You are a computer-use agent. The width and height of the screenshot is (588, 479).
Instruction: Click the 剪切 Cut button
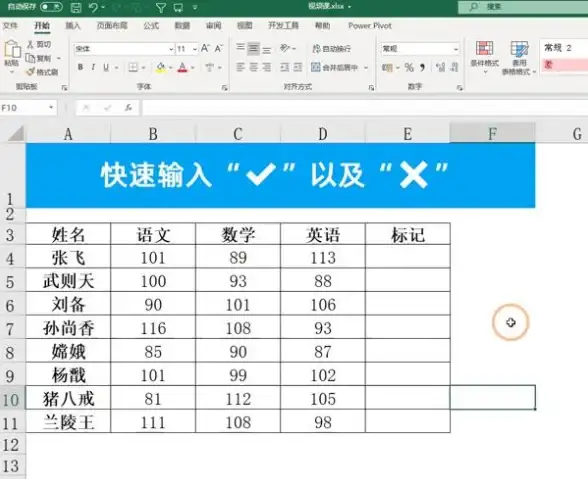point(39,44)
